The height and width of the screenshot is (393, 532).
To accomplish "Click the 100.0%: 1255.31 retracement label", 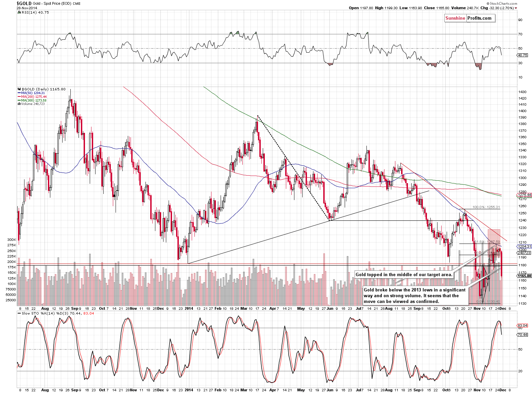I will (x=486, y=207).
